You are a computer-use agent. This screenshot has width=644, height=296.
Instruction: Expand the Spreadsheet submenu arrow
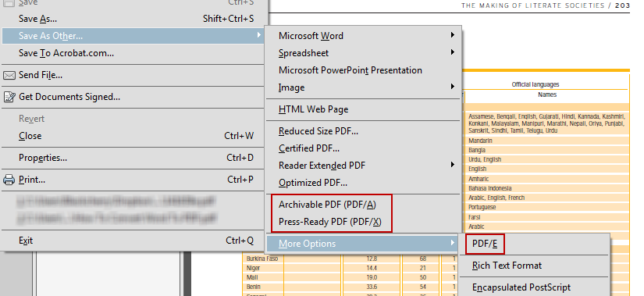click(453, 52)
